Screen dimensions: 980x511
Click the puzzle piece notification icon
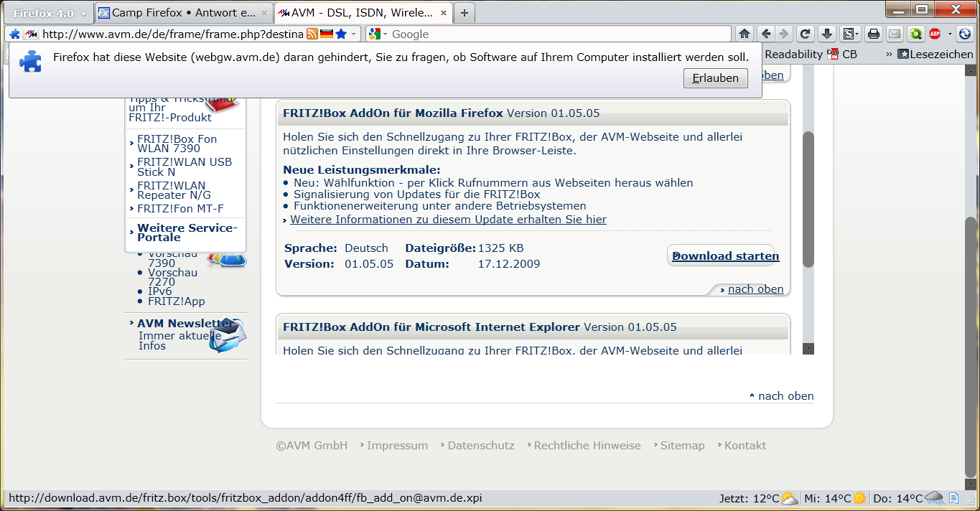(x=30, y=61)
